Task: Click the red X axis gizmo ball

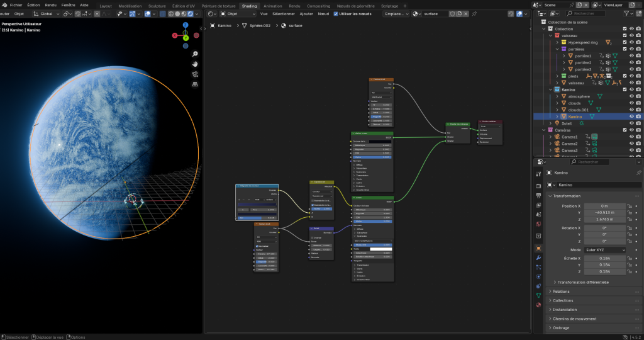Action: tap(175, 35)
